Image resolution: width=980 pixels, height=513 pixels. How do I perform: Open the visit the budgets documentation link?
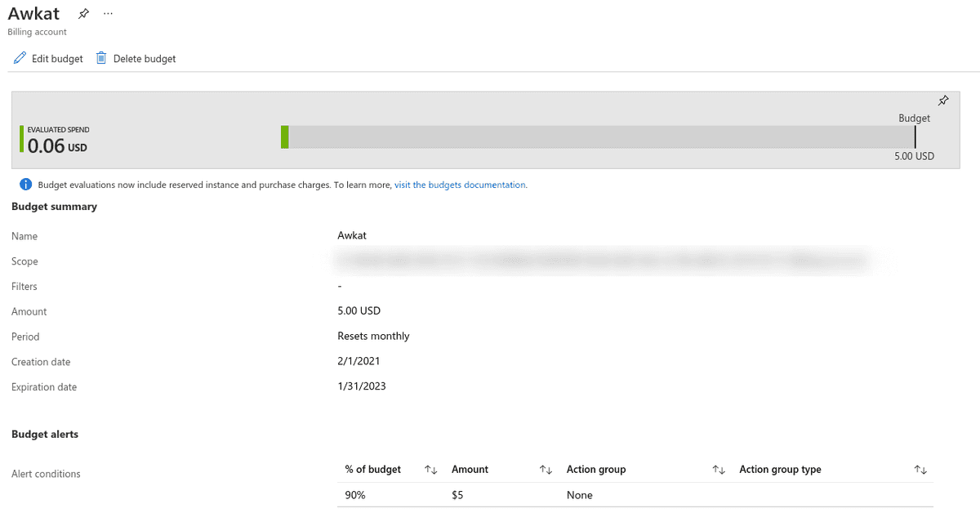(460, 185)
